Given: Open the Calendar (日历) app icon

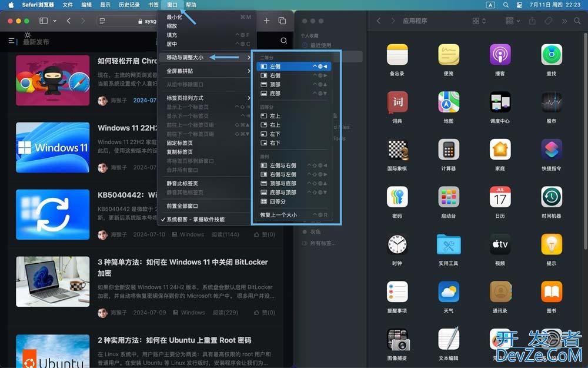Looking at the screenshot, I should tap(500, 197).
